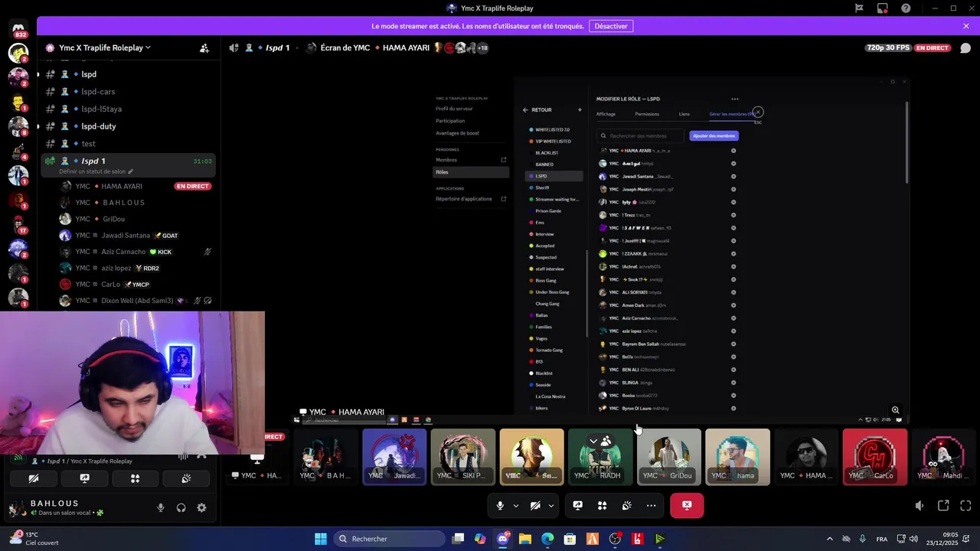Toggle screen share button in voice panel
980x551 pixels.
point(84,478)
